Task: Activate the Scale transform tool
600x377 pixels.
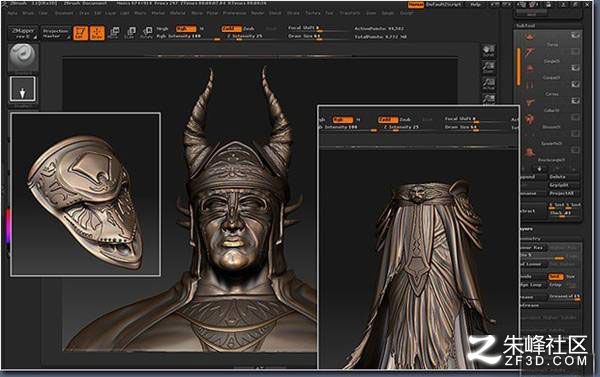Action: click(x=130, y=33)
